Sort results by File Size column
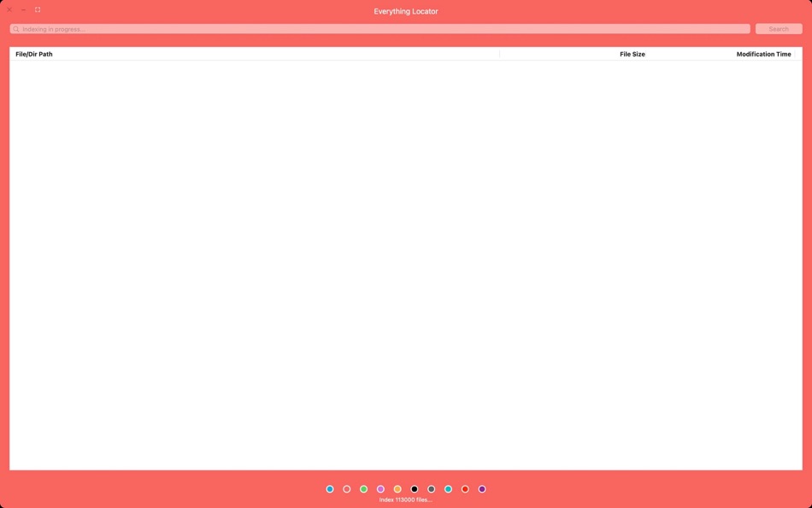The height and width of the screenshot is (508, 812). point(632,54)
